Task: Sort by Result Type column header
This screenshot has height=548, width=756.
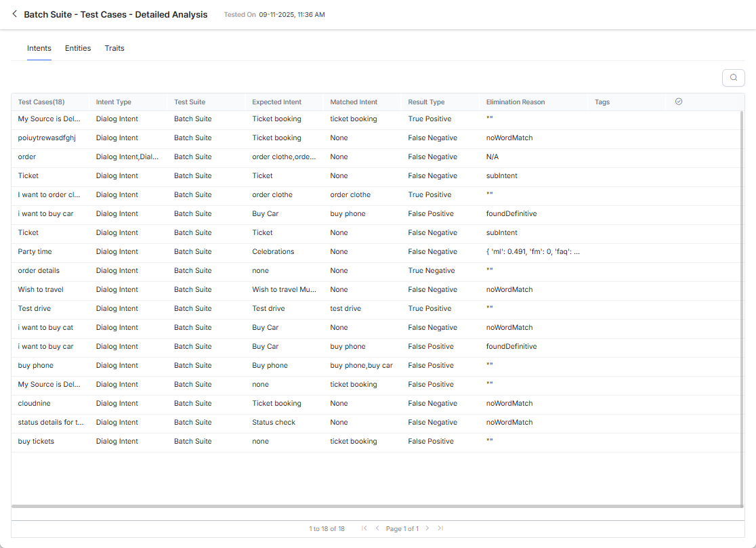Action: [426, 102]
